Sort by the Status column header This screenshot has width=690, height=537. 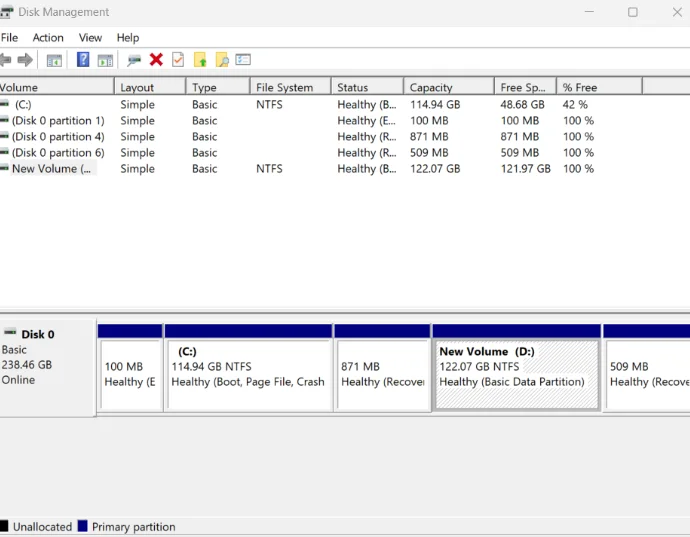pos(367,87)
